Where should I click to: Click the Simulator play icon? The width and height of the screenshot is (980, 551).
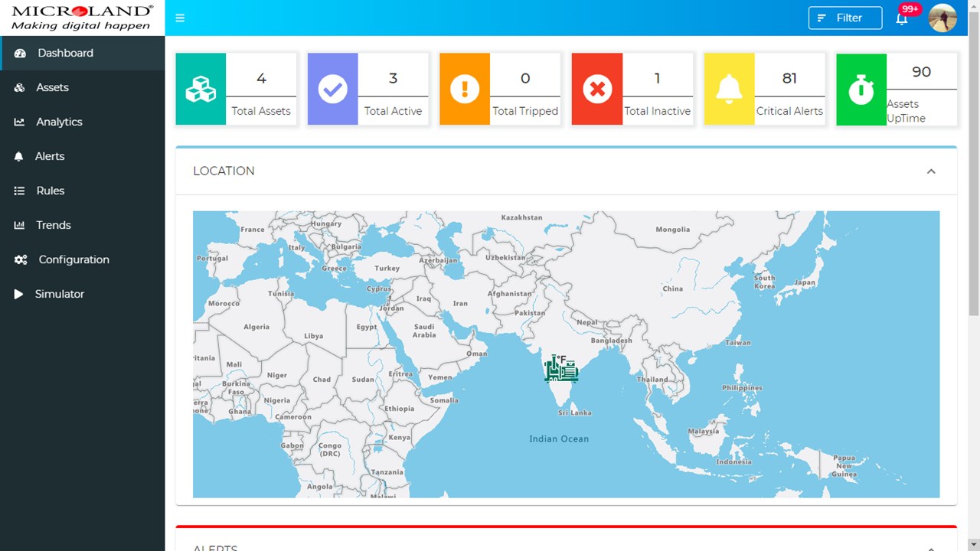(18, 294)
